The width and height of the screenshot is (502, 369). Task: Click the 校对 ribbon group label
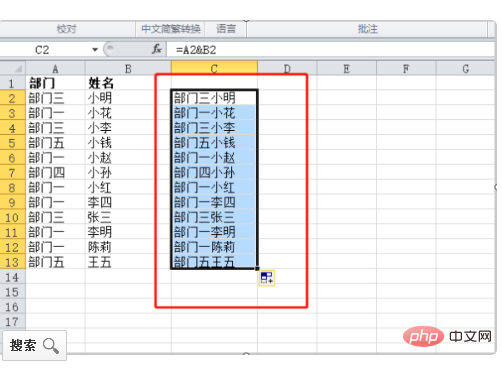66,29
